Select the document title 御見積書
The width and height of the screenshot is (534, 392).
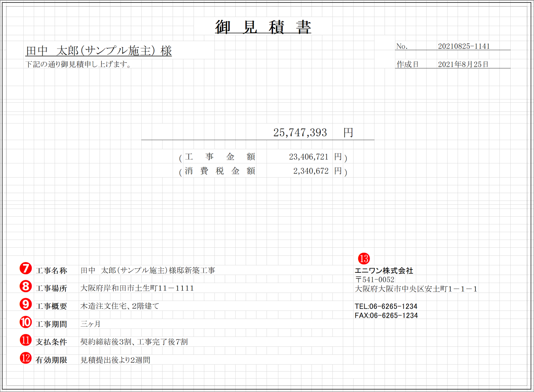tap(263, 27)
